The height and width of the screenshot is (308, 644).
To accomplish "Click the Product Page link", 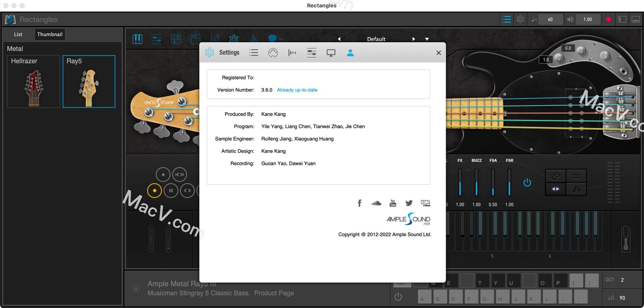I will [274, 293].
